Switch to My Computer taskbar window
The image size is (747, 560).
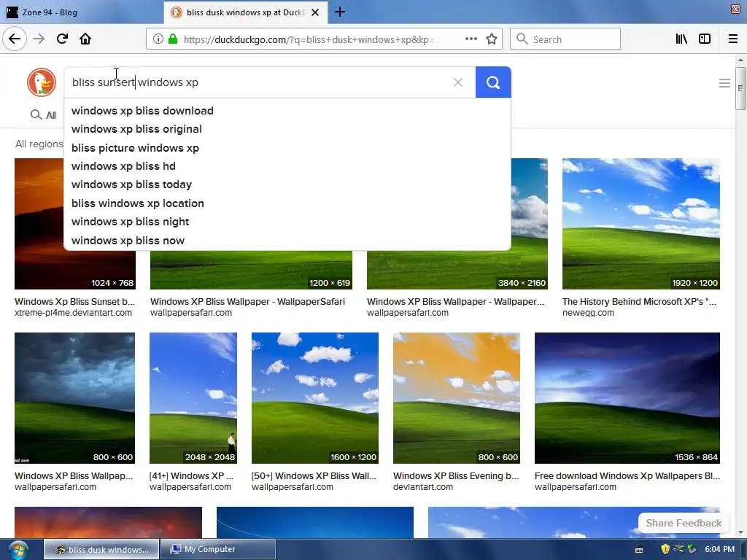(217, 549)
